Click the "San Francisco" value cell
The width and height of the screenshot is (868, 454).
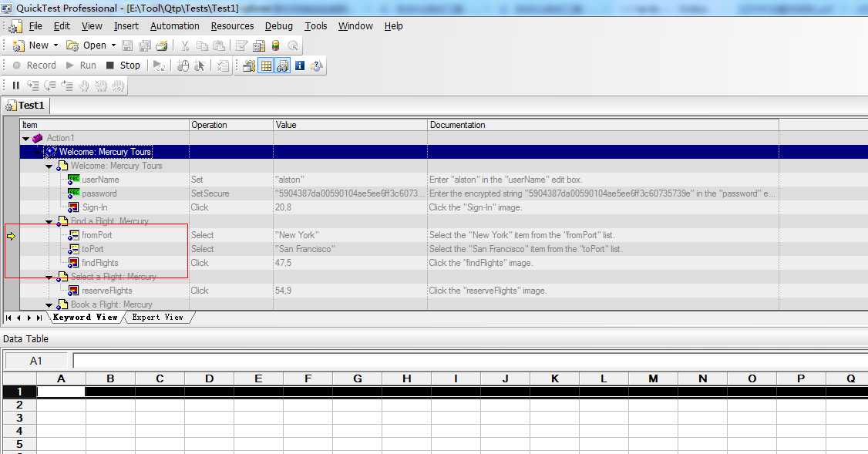350,249
